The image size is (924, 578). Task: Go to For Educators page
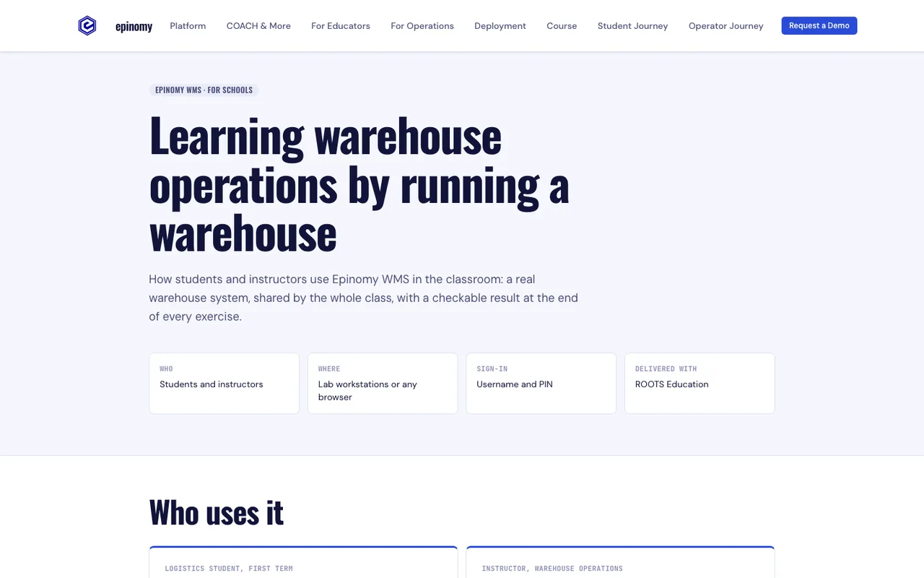341,26
